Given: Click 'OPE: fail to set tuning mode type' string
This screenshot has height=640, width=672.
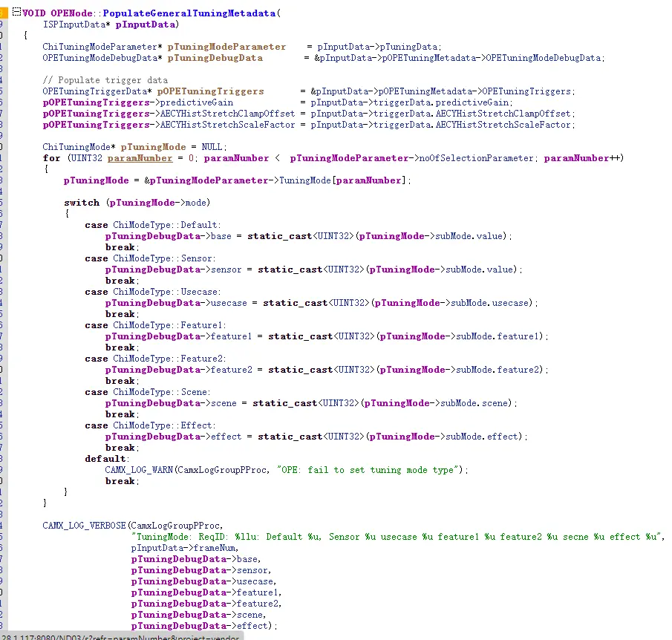Looking at the screenshot, I should 368,470.
